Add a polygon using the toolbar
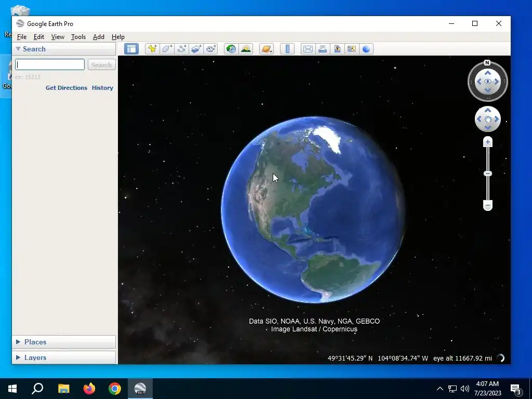This screenshot has height=399, width=532. [167, 49]
